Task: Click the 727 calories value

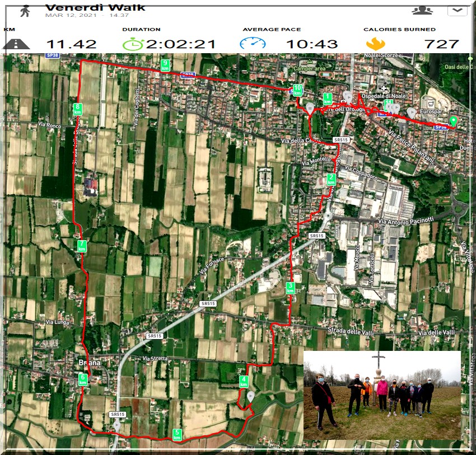Action: point(441,44)
